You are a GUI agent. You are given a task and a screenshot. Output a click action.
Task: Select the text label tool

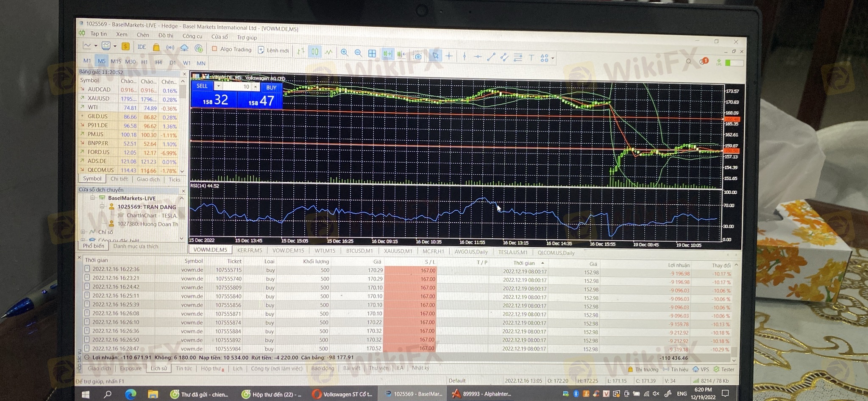coord(531,58)
